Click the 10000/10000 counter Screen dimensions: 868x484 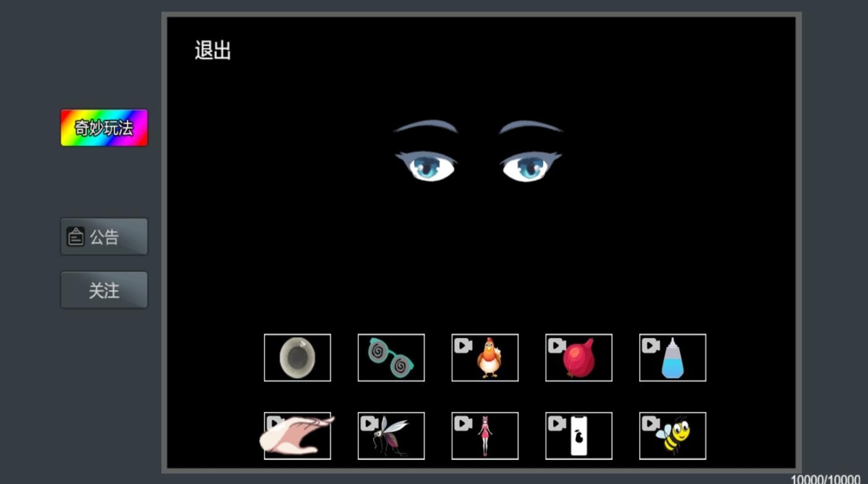825,479
